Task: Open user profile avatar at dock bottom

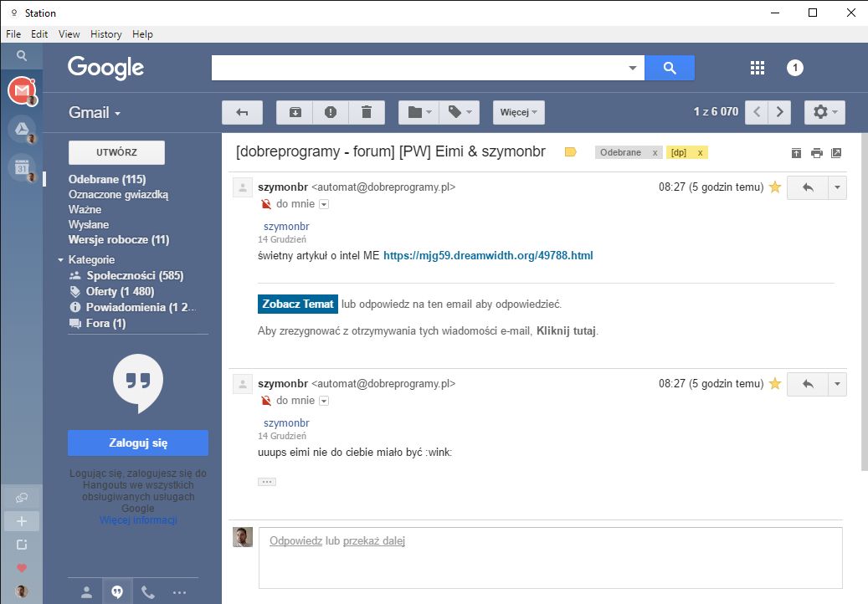Action: pyautogui.click(x=22, y=591)
